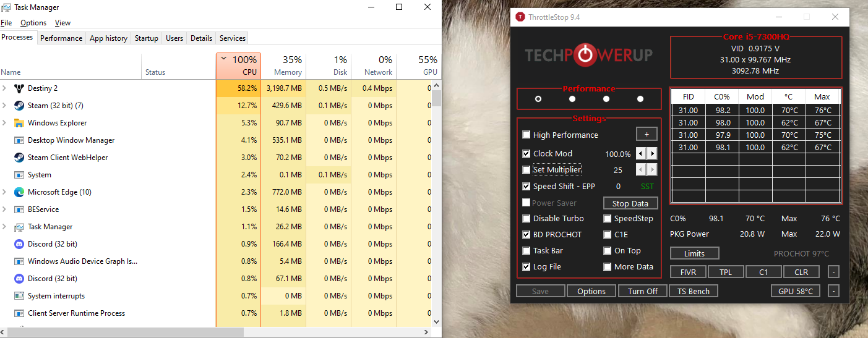Screen dimensions: 868x338
Task: Turn off the Log File checkbox
Action: [x=526, y=266]
